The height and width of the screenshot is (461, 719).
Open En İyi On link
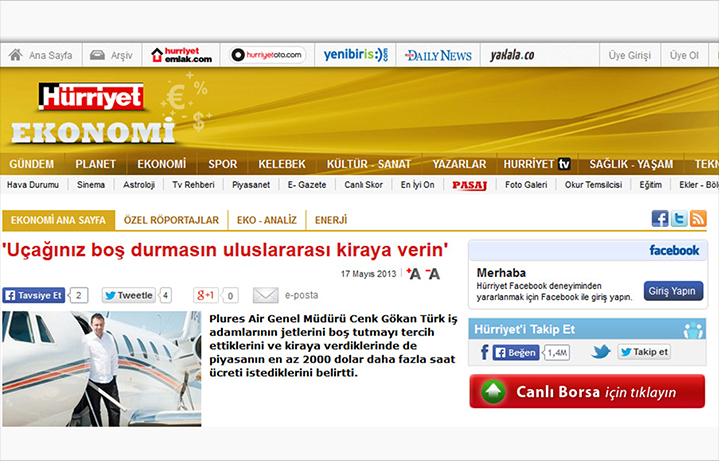point(417,185)
